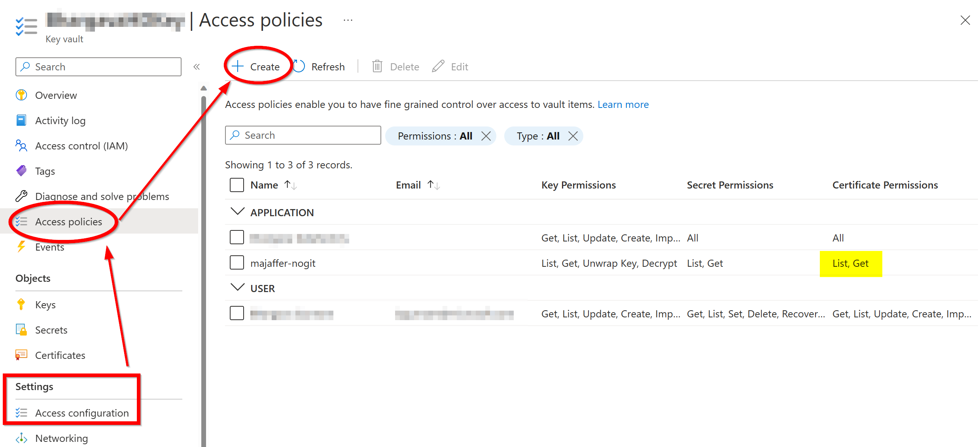Collapse the left sidebar with double chevron
This screenshot has width=980, height=447.
pyautogui.click(x=197, y=66)
